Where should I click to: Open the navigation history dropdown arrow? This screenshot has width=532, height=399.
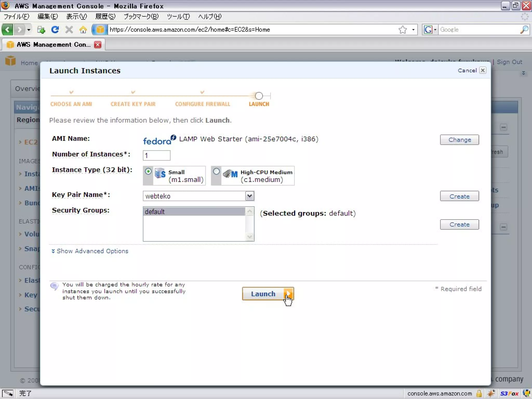[x=29, y=30]
